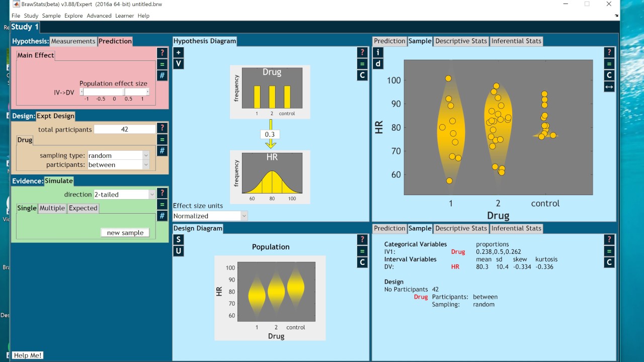Open the sampling type dropdown
The height and width of the screenshot is (362, 644).
[x=118, y=156]
